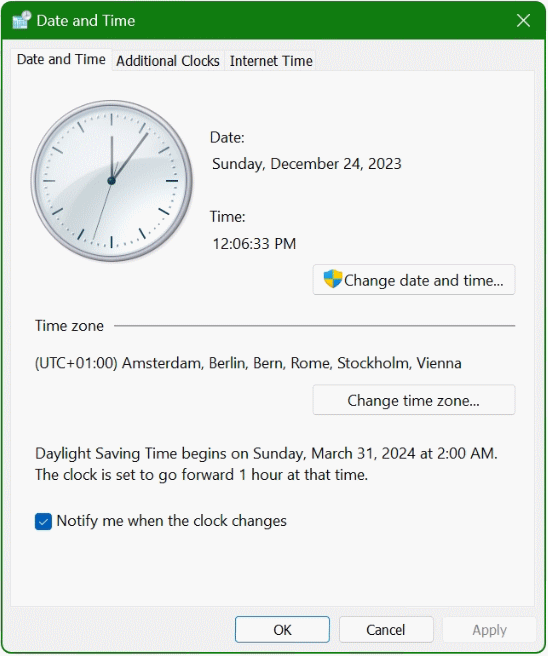Select the Date and Time tab
Screen dimensions: 548x656
tap(61, 59)
